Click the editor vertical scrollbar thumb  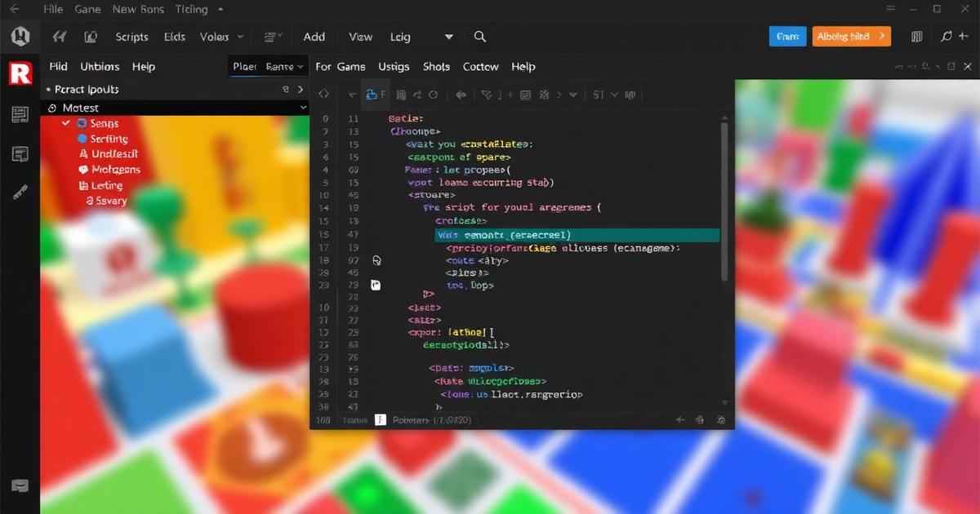click(724, 202)
